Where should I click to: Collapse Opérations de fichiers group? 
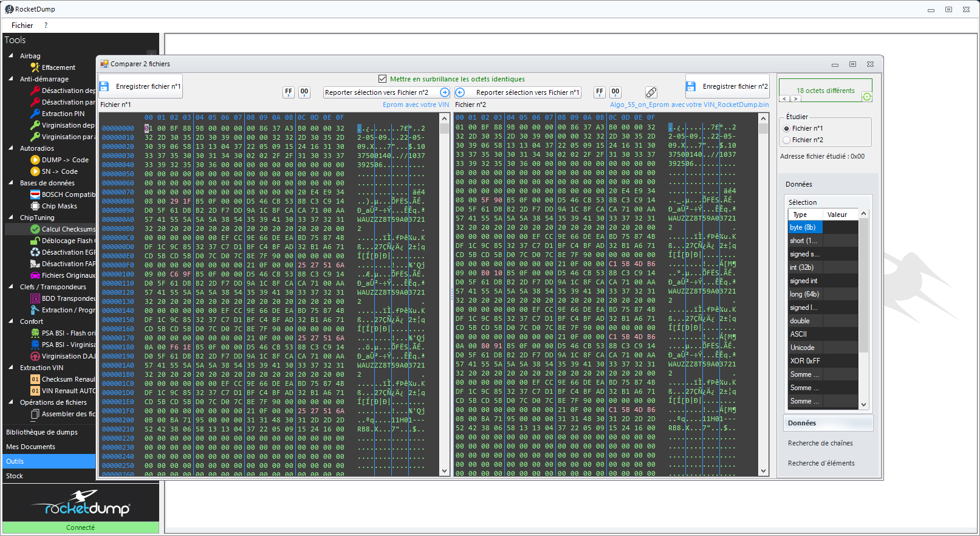11,402
